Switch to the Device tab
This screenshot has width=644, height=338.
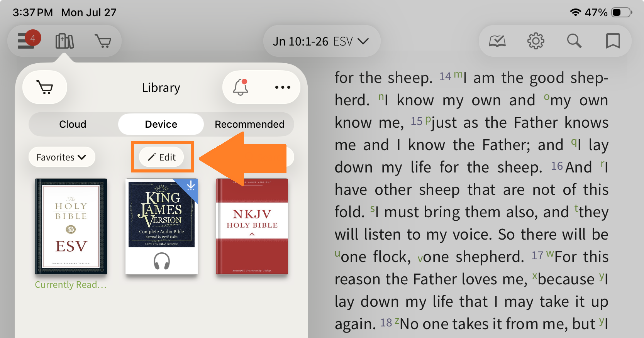click(x=161, y=124)
